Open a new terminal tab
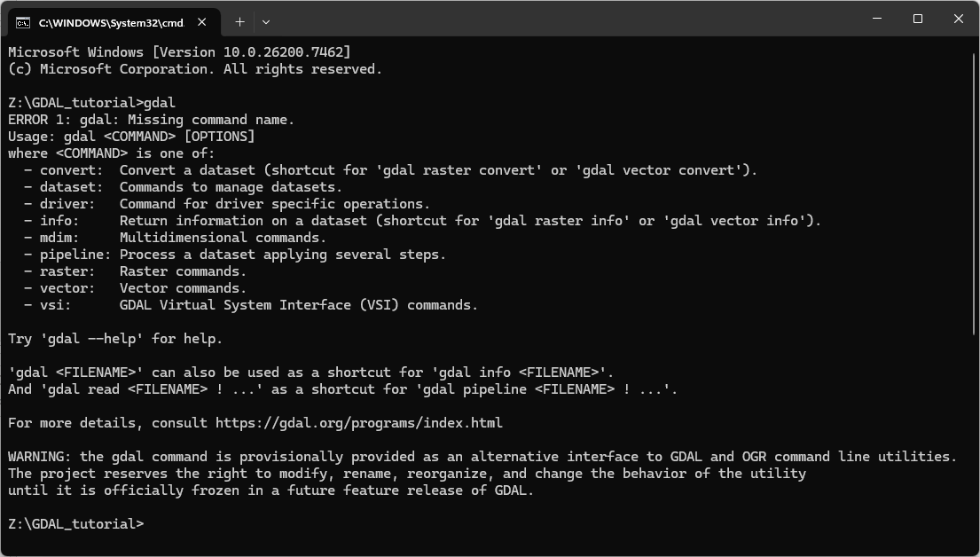The height and width of the screenshot is (557, 980). pyautogui.click(x=239, y=20)
